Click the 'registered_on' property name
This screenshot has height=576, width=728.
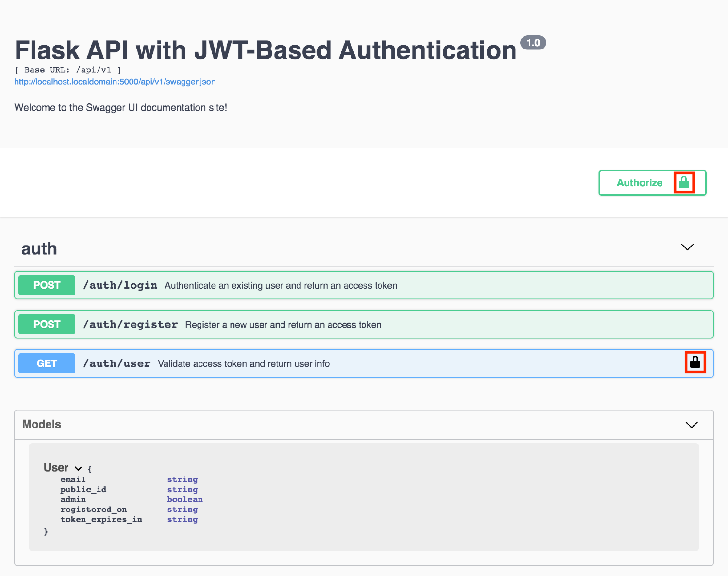click(x=93, y=510)
